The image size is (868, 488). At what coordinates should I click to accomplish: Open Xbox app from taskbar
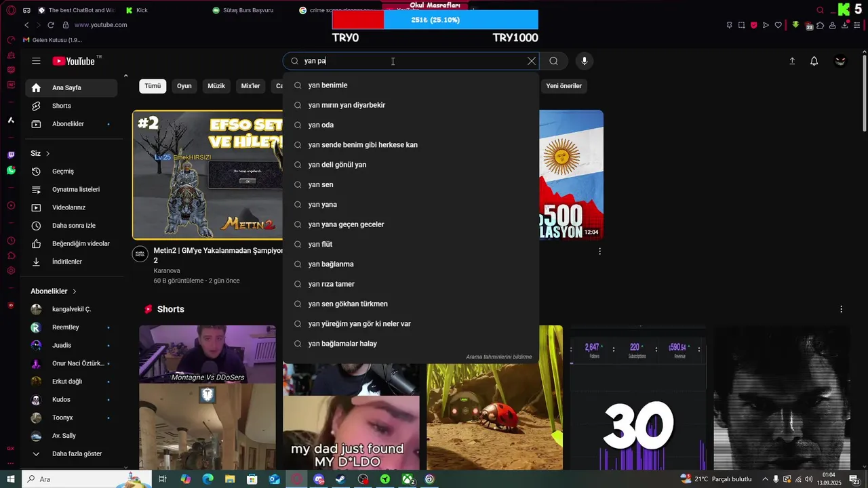tap(408, 479)
